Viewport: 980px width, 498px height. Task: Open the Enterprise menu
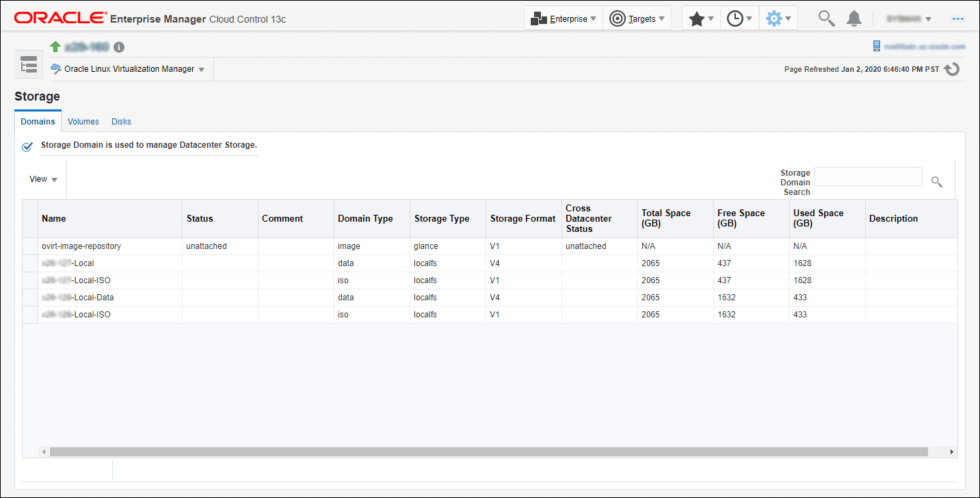tap(564, 18)
